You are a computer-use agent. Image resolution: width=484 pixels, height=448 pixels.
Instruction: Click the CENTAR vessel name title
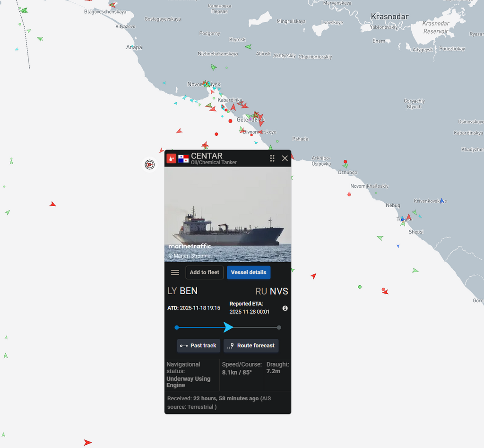pyautogui.click(x=207, y=156)
